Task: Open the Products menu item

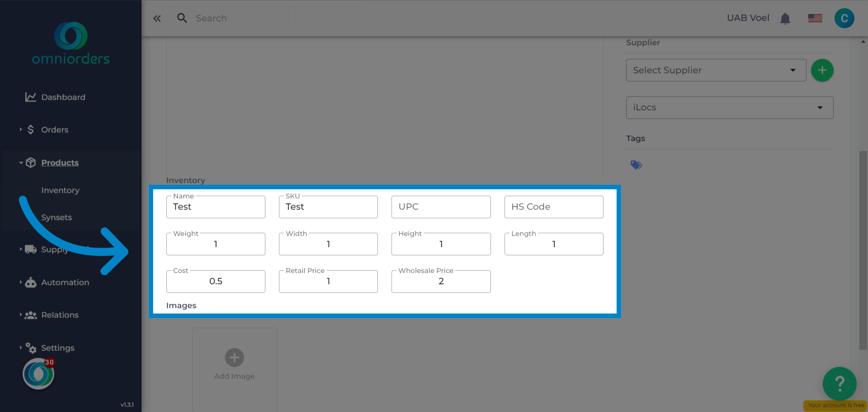Action: [60, 163]
